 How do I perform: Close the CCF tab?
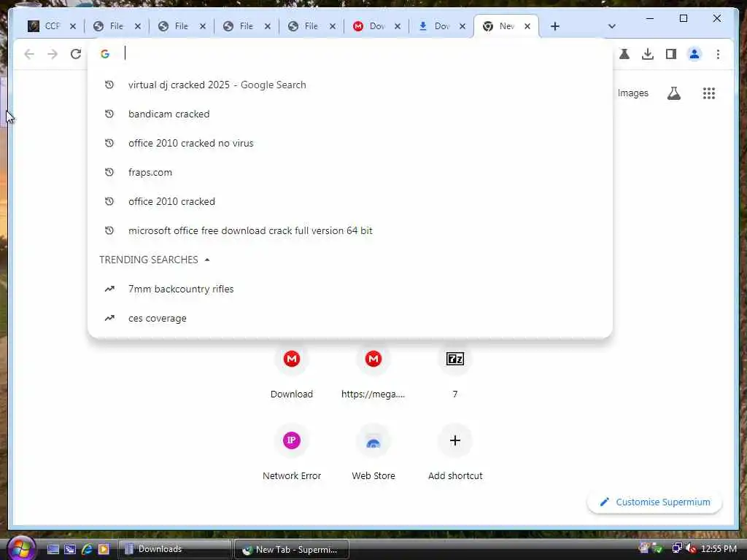pyautogui.click(x=73, y=26)
